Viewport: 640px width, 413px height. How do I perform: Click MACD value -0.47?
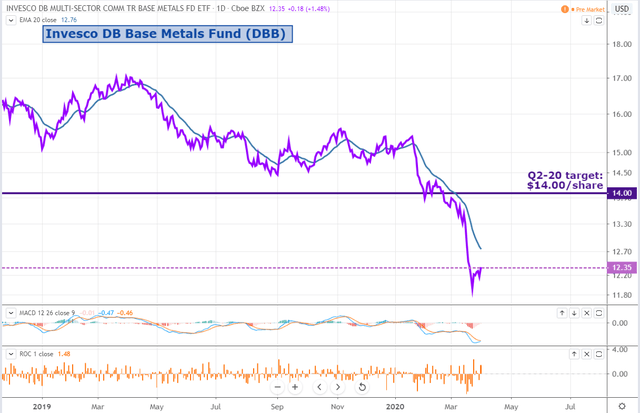[x=106, y=313]
